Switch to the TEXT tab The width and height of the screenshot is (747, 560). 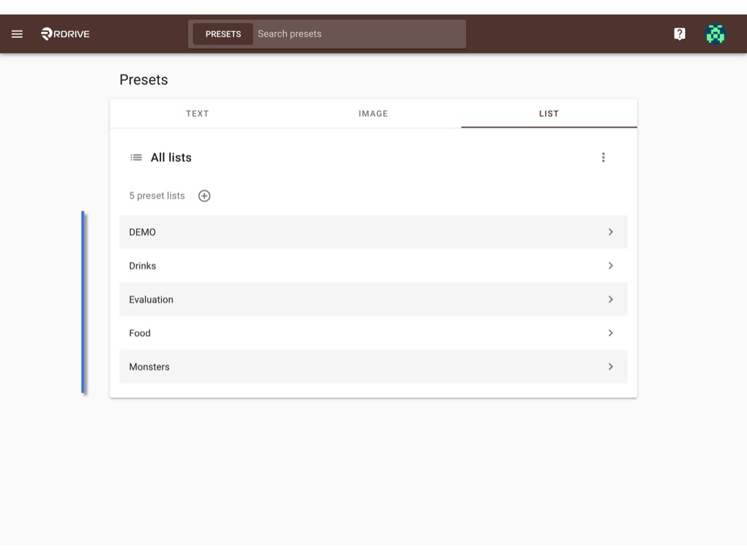tap(197, 114)
